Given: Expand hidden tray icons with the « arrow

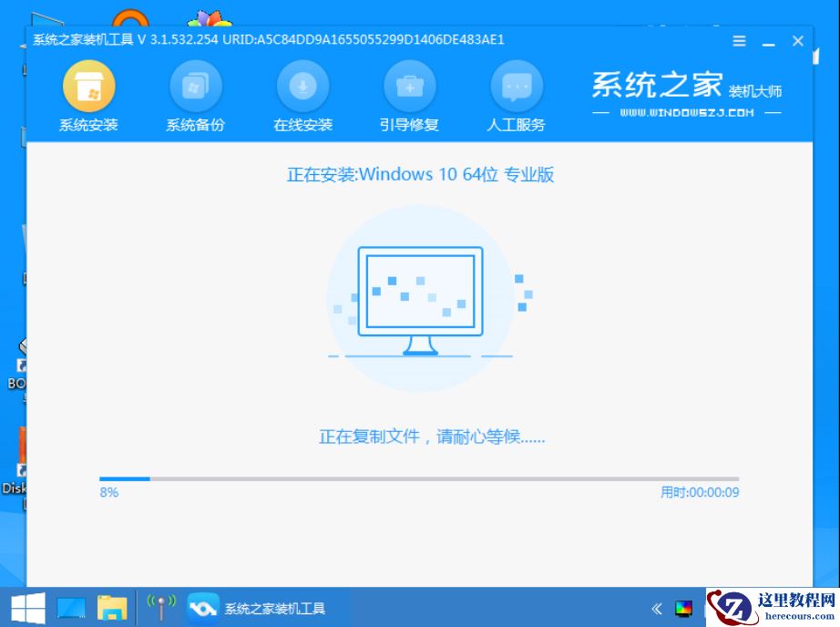Looking at the screenshot, I should [657, 607].
